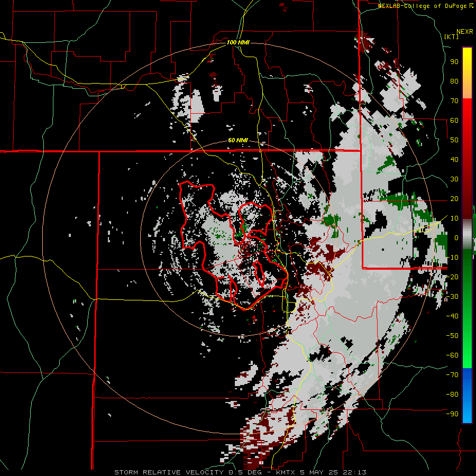Viewport: 476px width, 476px height.
Task: Click the 50 NMI range ring label
Action: pyautogui.click(x=238, y=140)
